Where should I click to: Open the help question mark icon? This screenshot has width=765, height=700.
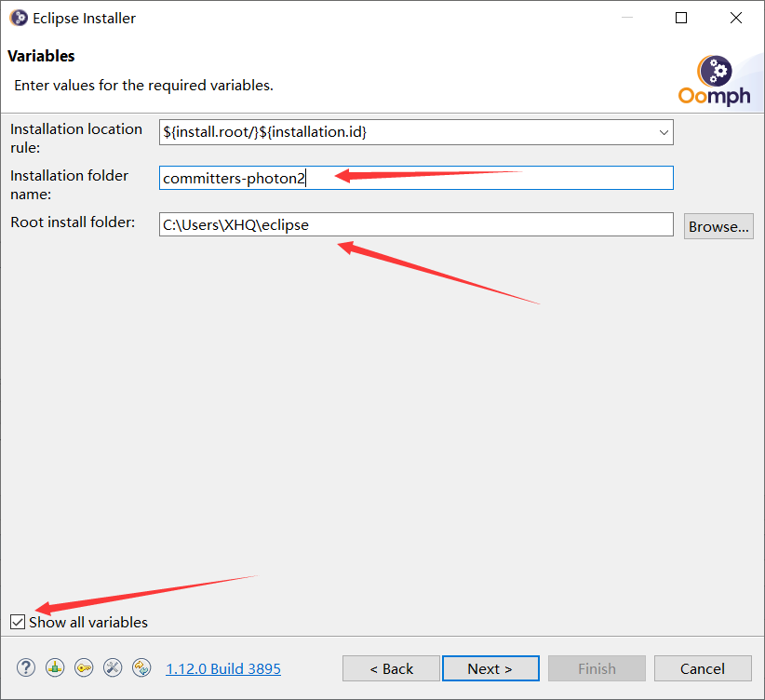coord(26,667)
